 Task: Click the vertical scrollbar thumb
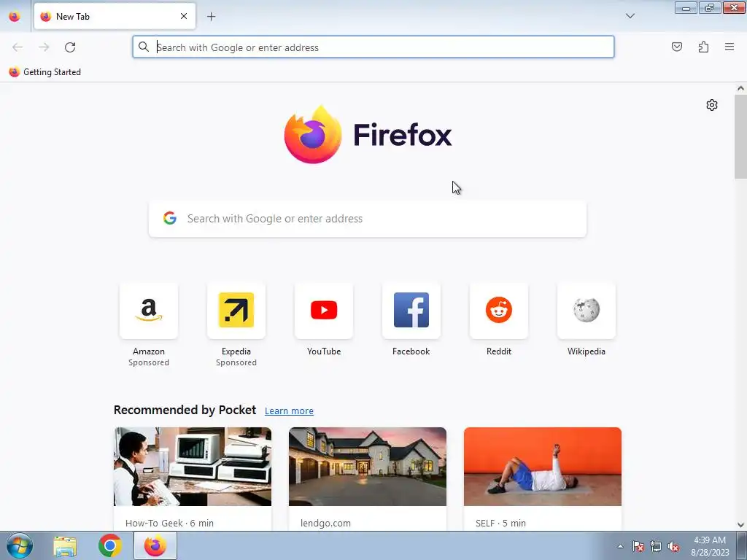tap(740, 136)
